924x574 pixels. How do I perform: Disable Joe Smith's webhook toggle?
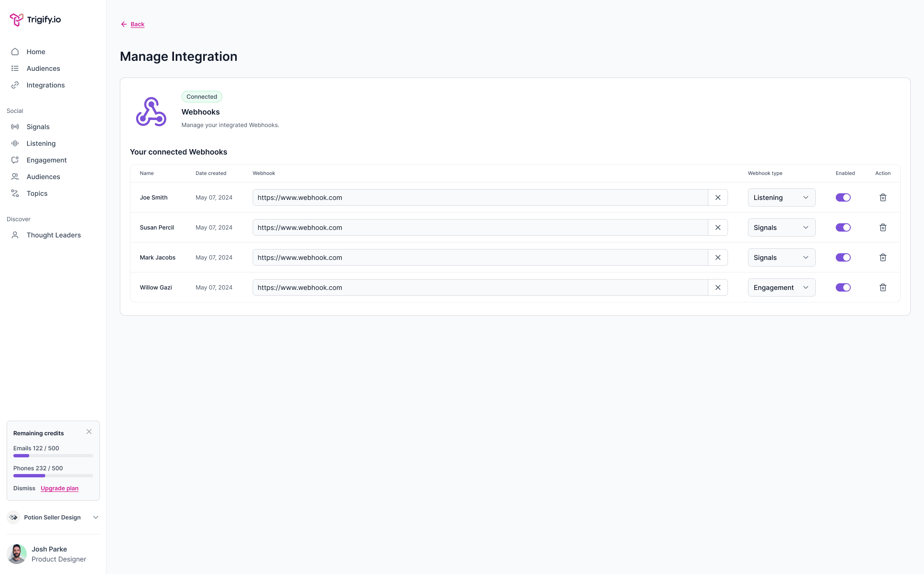[843, 197]
